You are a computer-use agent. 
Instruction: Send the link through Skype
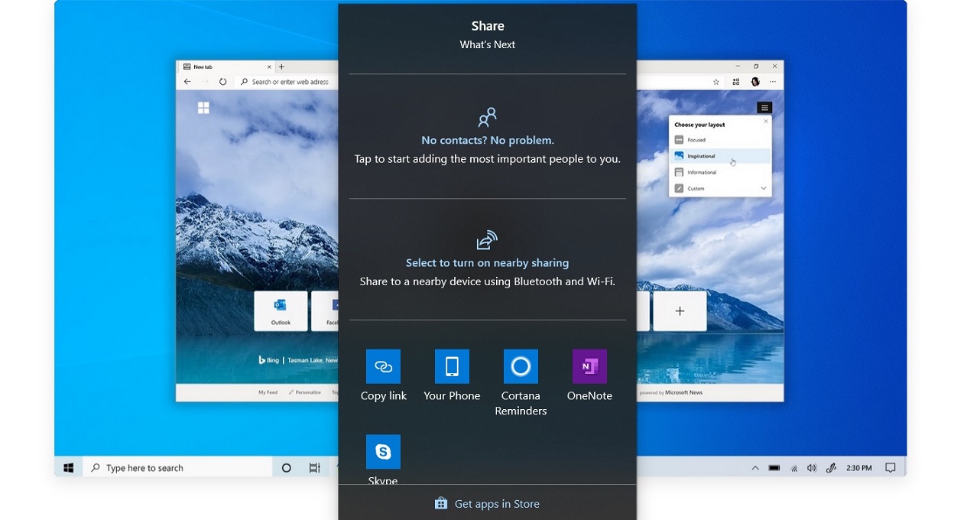tap(383, 451)
